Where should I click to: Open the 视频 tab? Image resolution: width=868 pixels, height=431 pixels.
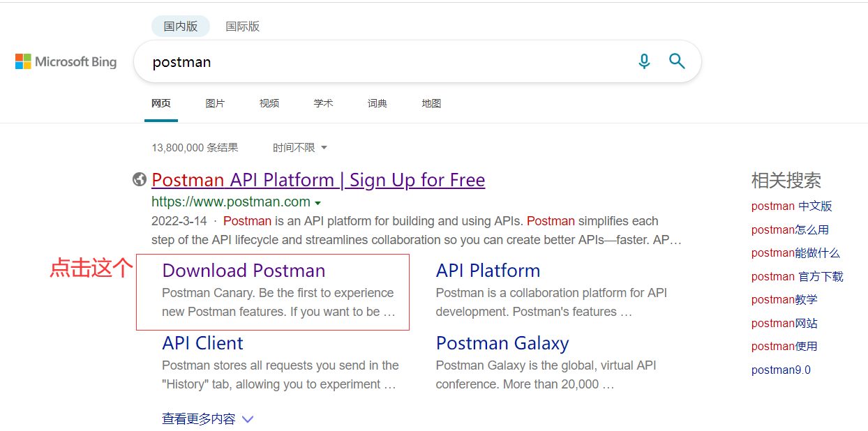coord(269,103)
